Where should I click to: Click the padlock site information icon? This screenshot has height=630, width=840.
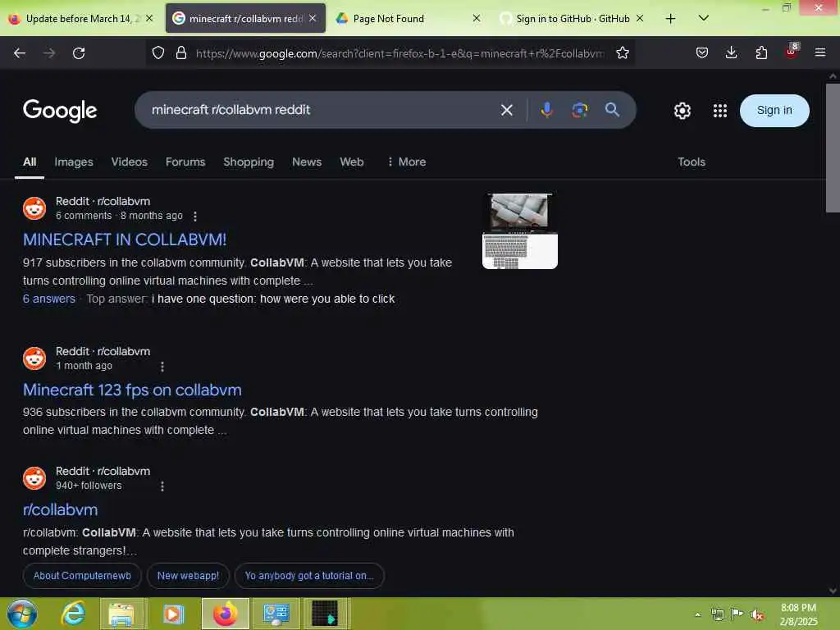coord(181,53)
